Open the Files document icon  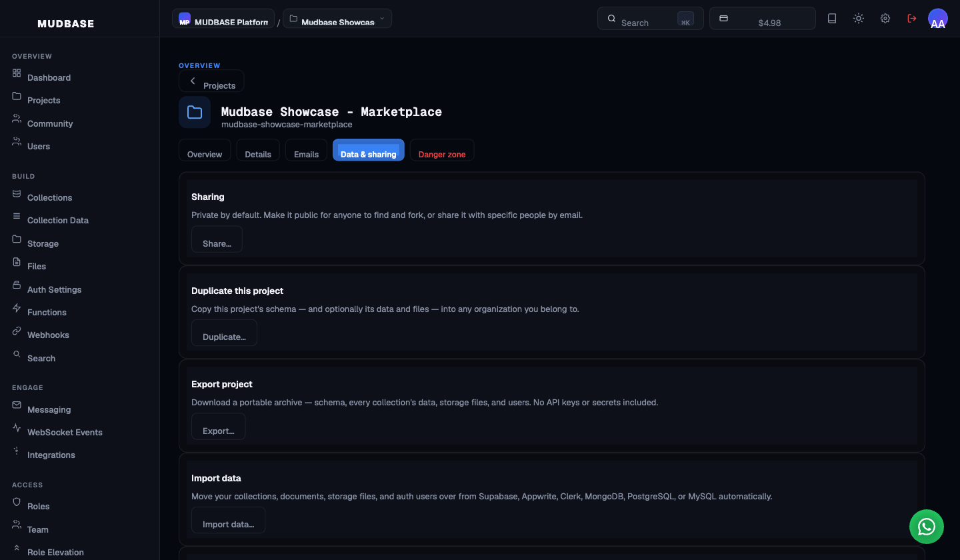(17, 262)
